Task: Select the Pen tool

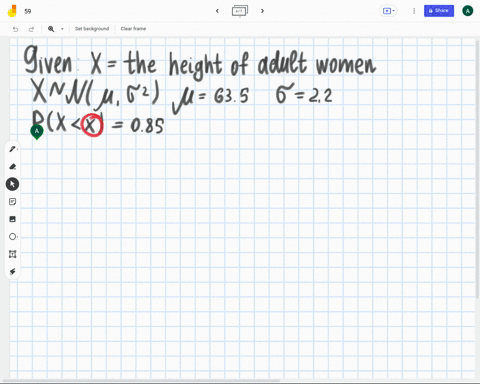Action: coord(13,149)
